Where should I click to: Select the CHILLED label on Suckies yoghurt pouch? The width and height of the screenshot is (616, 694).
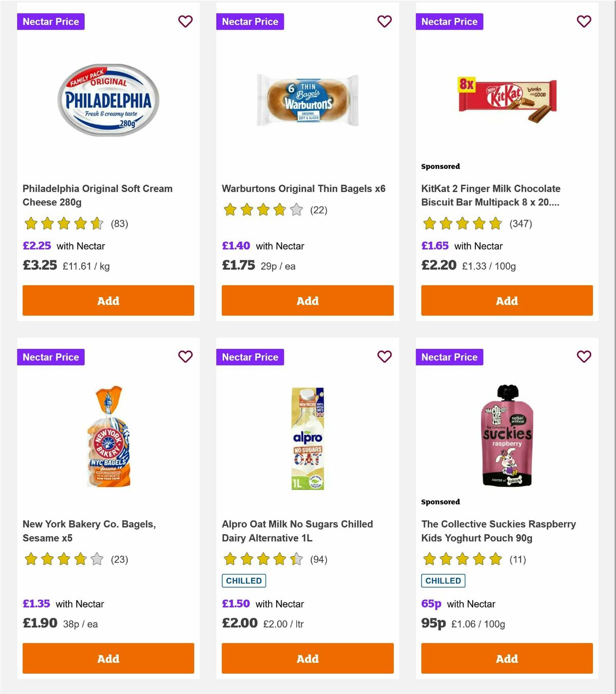click(444, 580)
